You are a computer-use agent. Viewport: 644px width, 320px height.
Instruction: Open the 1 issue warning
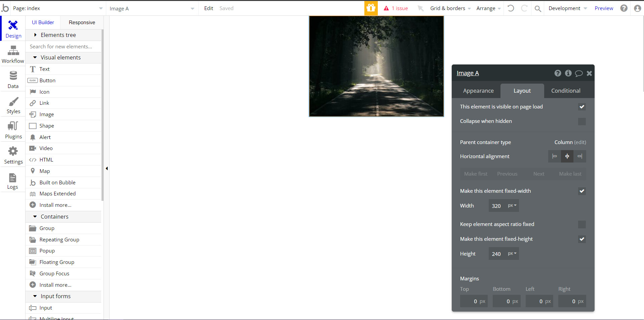coord(396,8)
